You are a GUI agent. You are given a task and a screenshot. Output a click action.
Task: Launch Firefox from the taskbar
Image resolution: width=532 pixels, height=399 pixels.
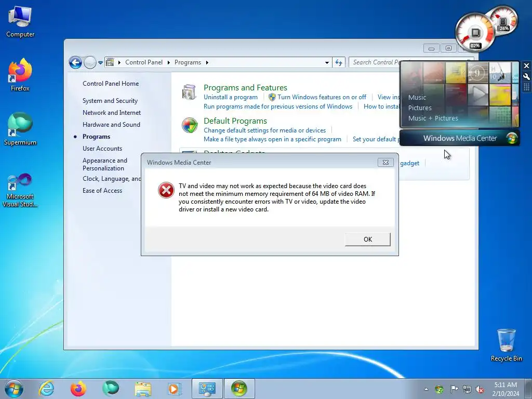coord(78,389)
